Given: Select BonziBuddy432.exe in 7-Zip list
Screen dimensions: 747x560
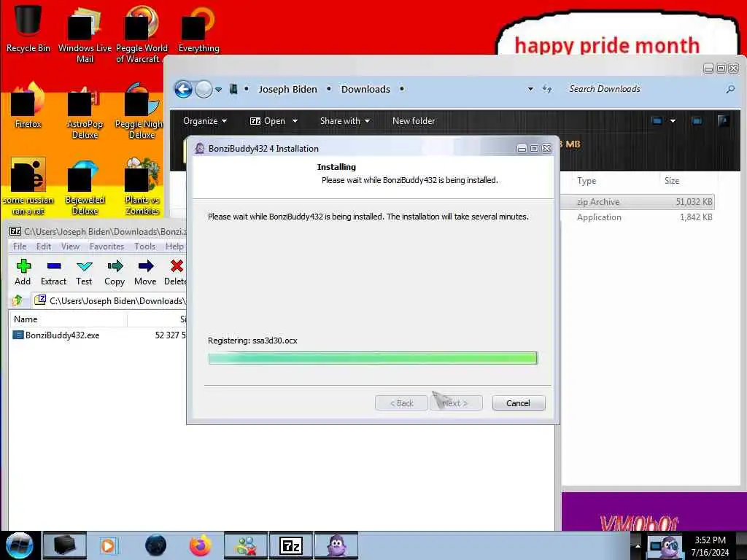Looking at the screenshot, I should click(x=62, y=335).
